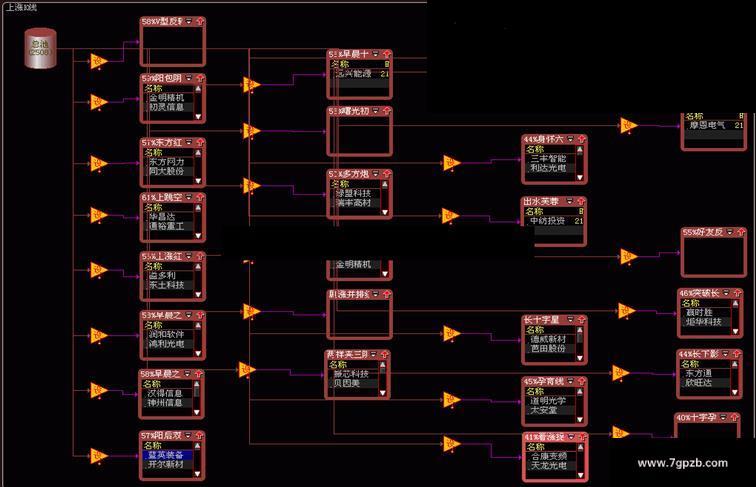Viewport: 756px width, 487px height.
Task: Select 鸿利光电 in the 53%早晨之 list
Action: [169, 344]
